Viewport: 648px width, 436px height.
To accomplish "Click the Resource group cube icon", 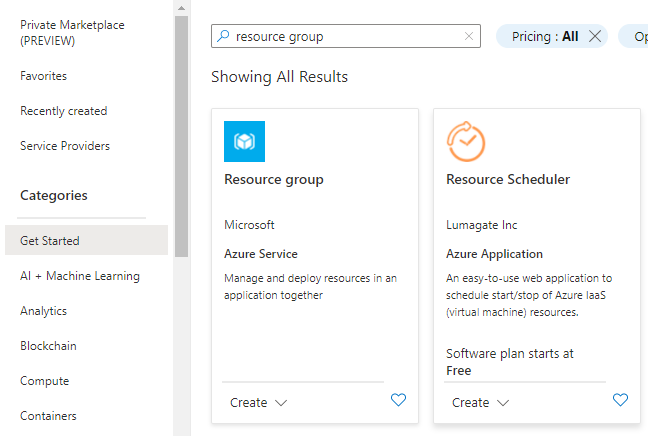I will coord(244,141).
